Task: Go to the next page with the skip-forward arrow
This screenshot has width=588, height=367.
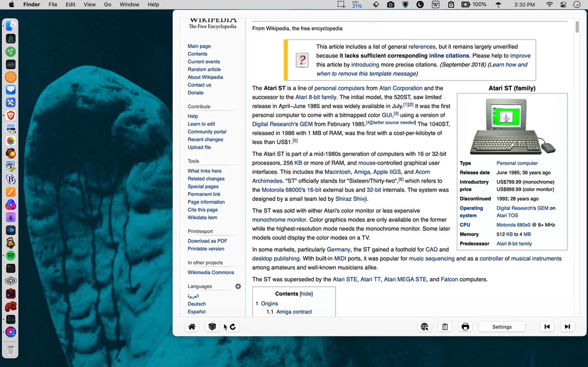Action: 567,327
